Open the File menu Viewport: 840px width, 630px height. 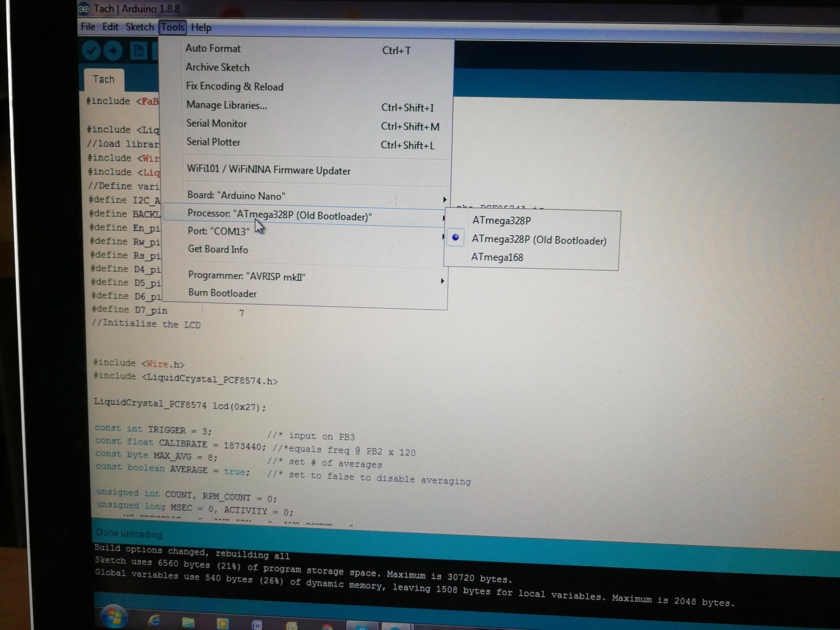coord(88,27)
